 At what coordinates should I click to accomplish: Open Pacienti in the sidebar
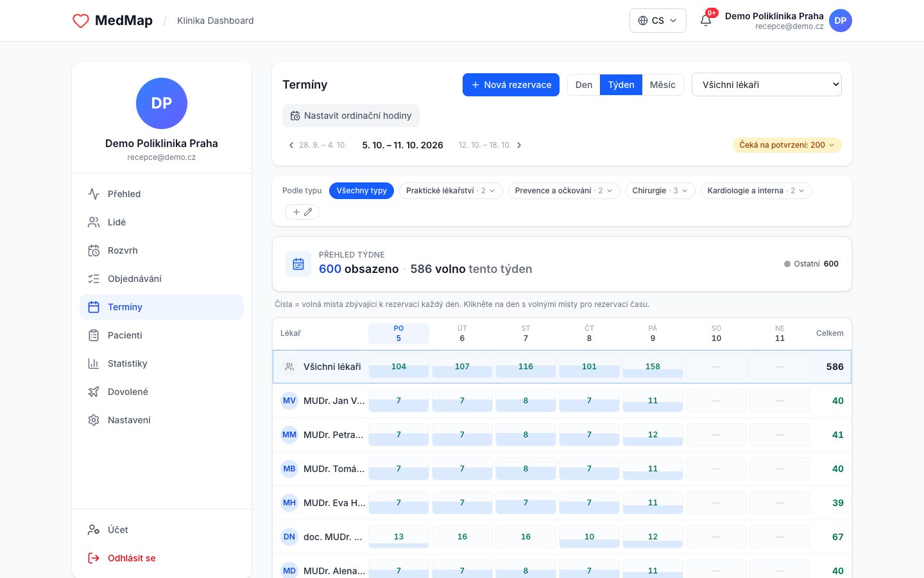coord(162,335)
